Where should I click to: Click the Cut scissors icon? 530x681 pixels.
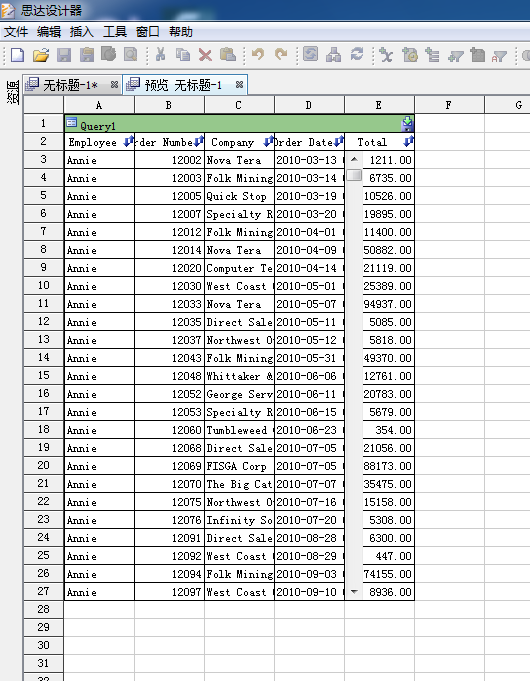coord(160,55)
